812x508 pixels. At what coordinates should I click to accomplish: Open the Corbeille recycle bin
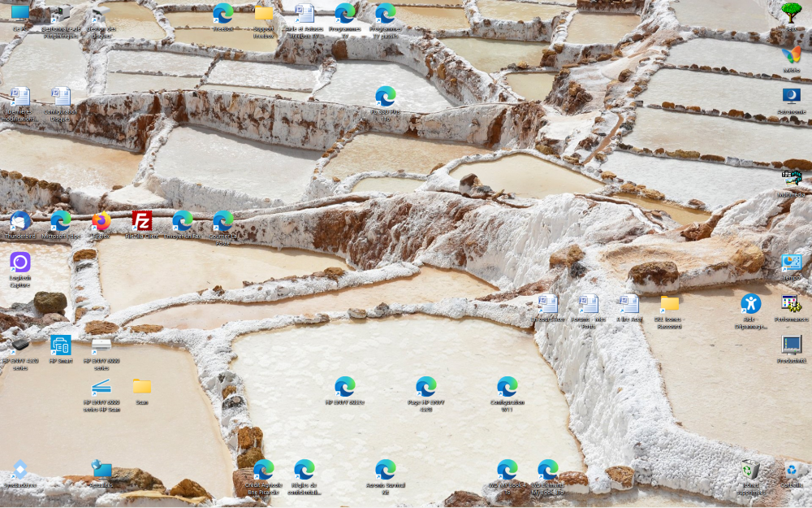point(791,470)
